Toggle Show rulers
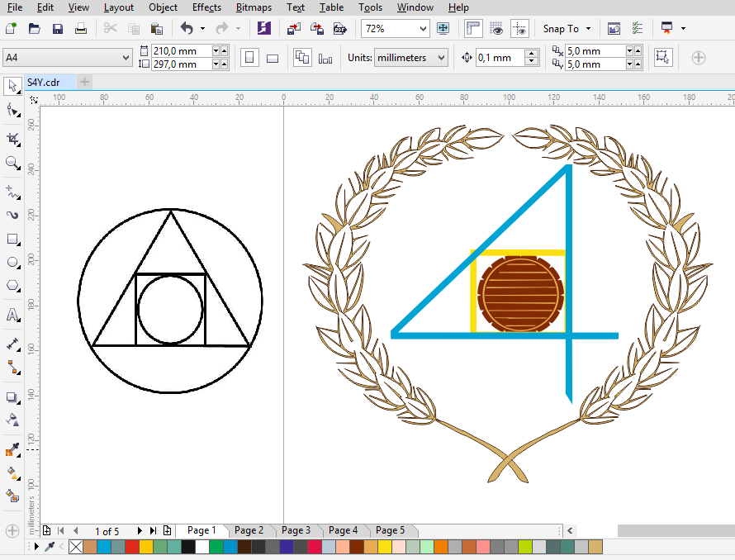This screenshot has width=735, height=560. [x=473, y=29]
